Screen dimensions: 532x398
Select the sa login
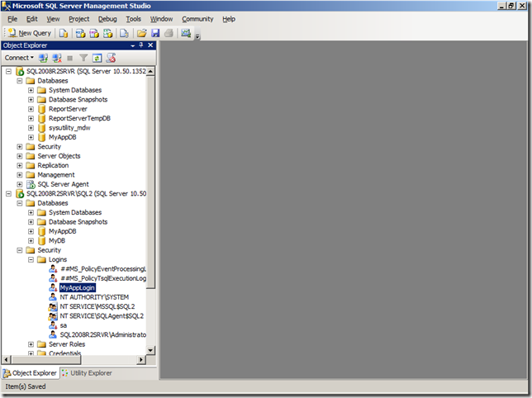tap(64, 325)
